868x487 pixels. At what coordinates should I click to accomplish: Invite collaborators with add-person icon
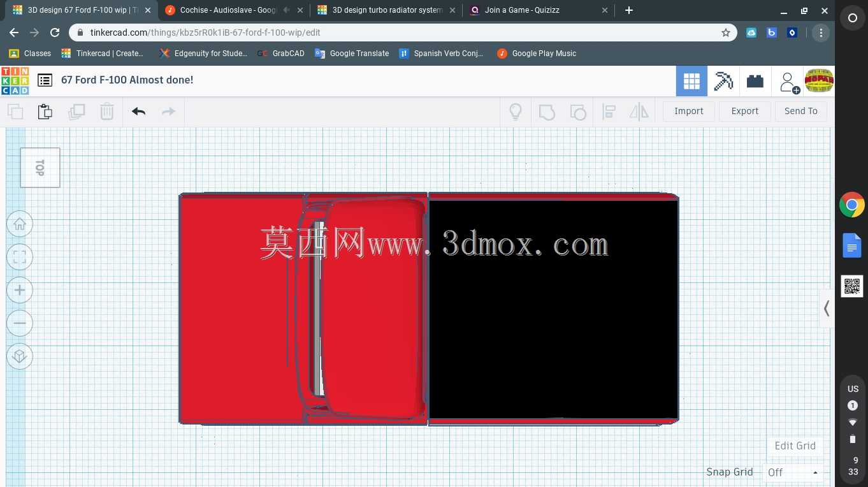point(789,82)
